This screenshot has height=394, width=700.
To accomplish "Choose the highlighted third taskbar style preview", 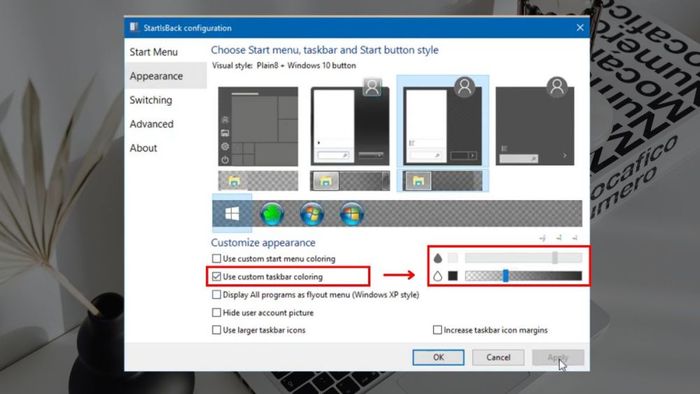I will point(442,181).
